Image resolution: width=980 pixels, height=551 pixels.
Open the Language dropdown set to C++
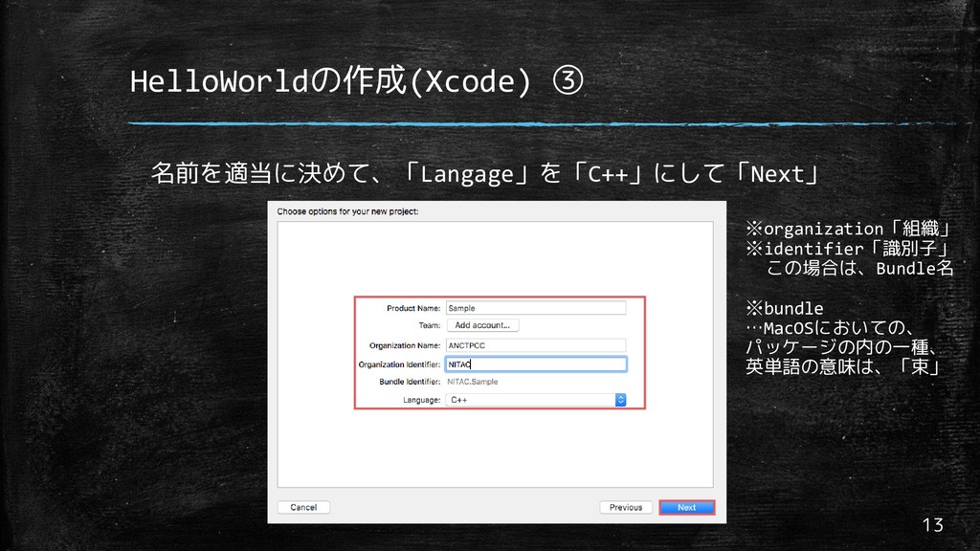(536, 400)
